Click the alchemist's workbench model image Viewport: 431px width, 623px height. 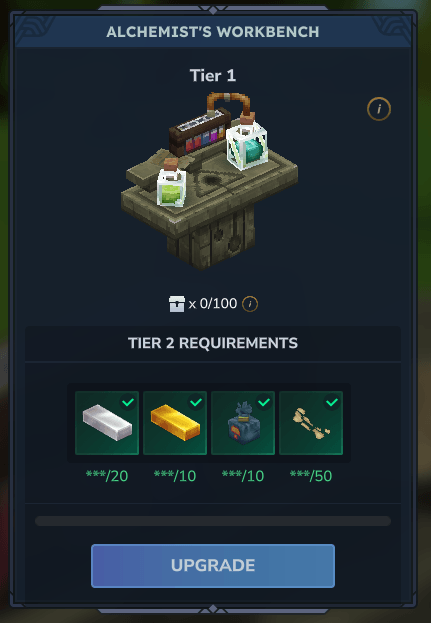click(x=210, y=181)
